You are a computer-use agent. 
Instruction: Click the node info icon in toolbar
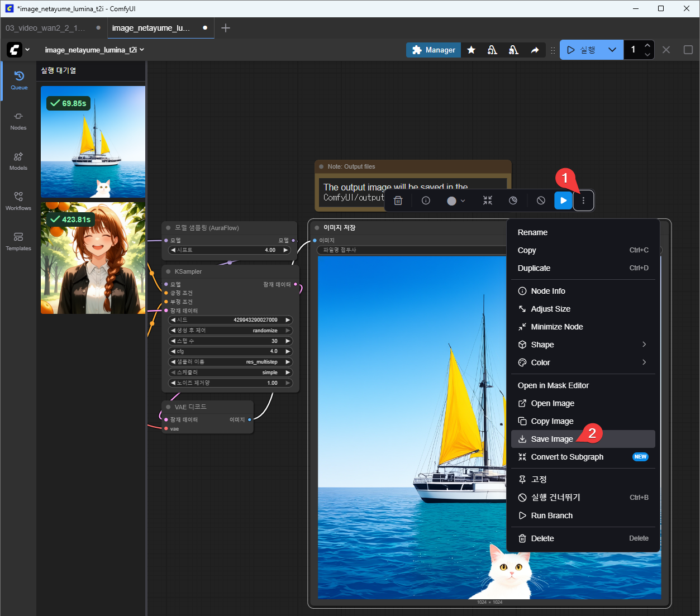coord(426,200)
